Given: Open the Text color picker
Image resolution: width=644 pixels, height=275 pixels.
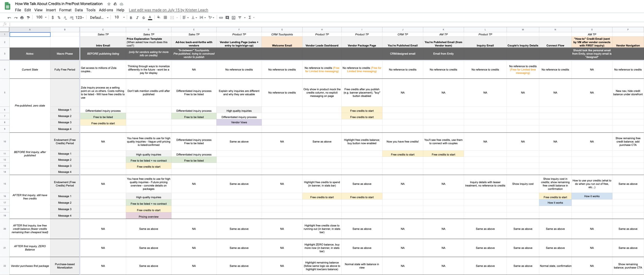Looking at the screenshot, I should [x=150, y=18].
